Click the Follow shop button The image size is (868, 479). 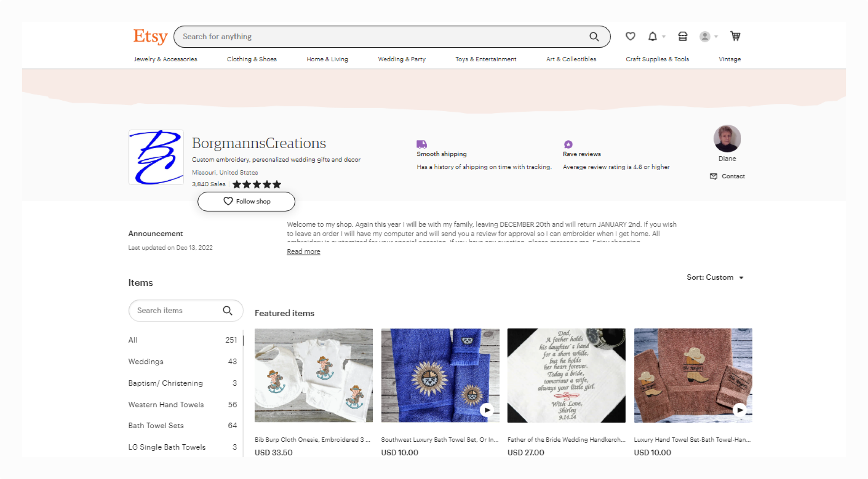coord(246,202)
